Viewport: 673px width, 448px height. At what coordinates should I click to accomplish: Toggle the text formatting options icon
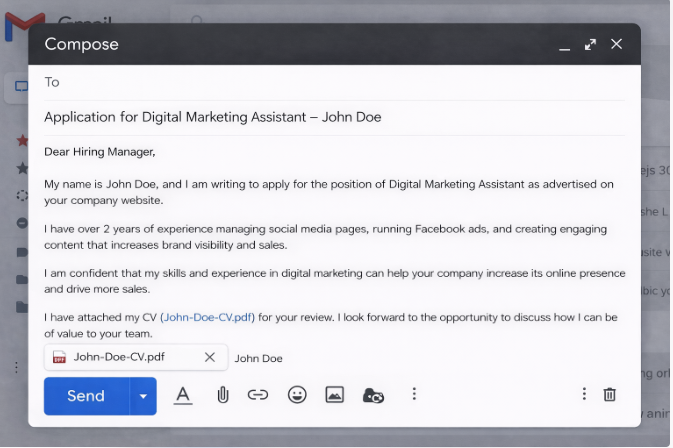pos(183,395)
